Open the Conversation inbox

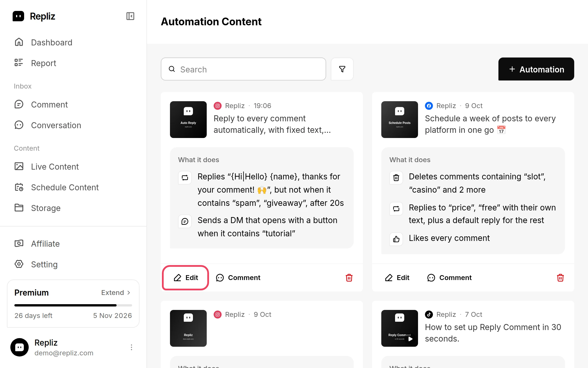pyautogui.click(x=73, y=125)
